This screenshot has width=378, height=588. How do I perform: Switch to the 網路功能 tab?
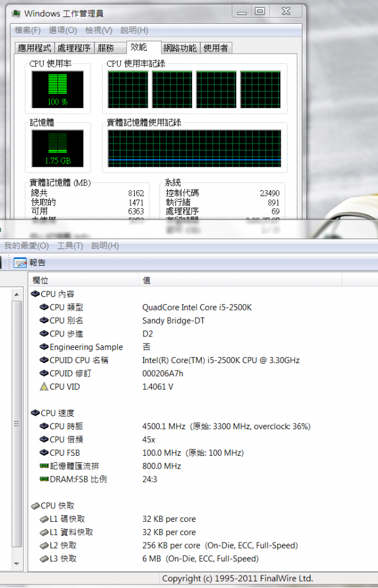pyautogui.click(x=180, y=48)
